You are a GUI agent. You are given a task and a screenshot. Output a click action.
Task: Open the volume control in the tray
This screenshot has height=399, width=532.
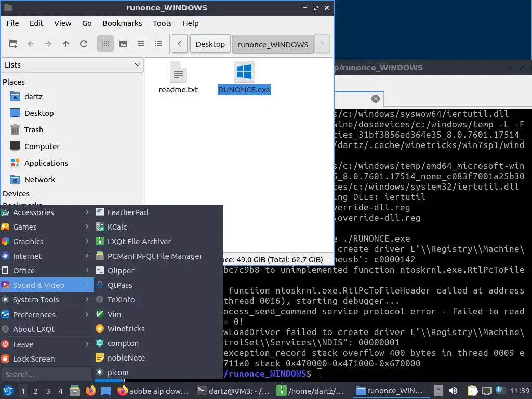tap(453, 391)
